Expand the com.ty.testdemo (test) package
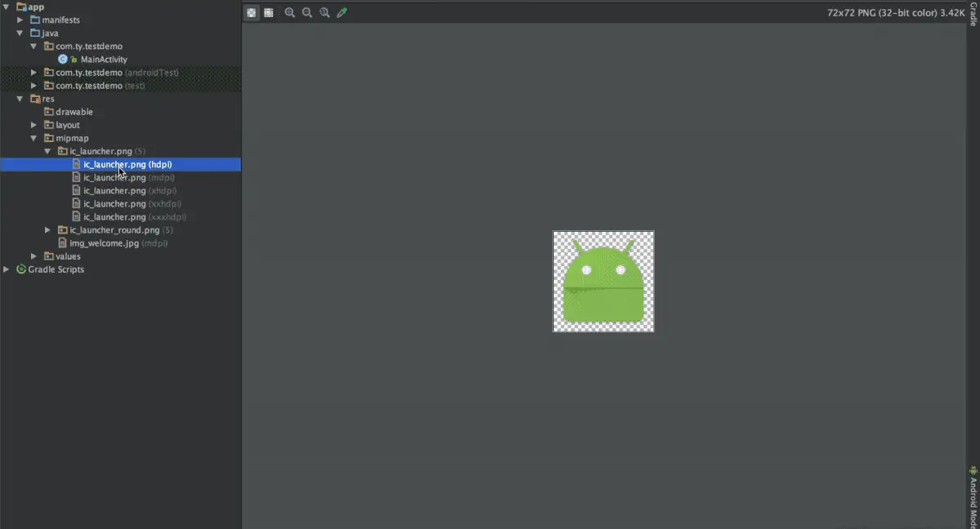The image size is (980, 529). point(33,86)
